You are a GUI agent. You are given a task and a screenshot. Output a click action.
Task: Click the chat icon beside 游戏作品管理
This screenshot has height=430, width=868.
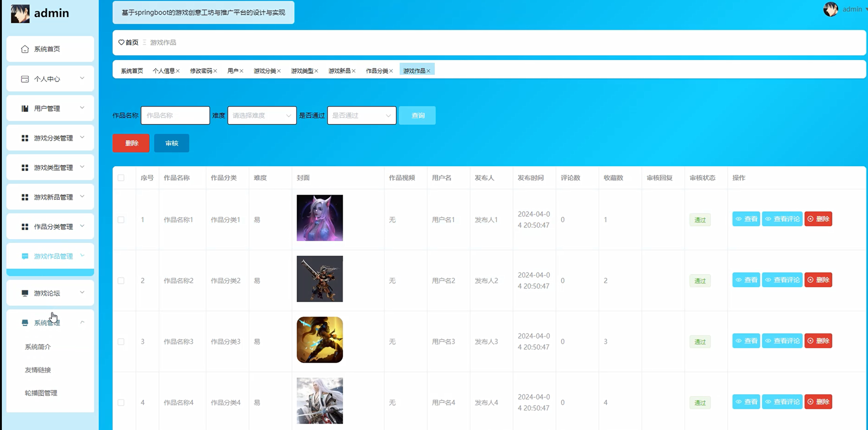click(25, 256)
